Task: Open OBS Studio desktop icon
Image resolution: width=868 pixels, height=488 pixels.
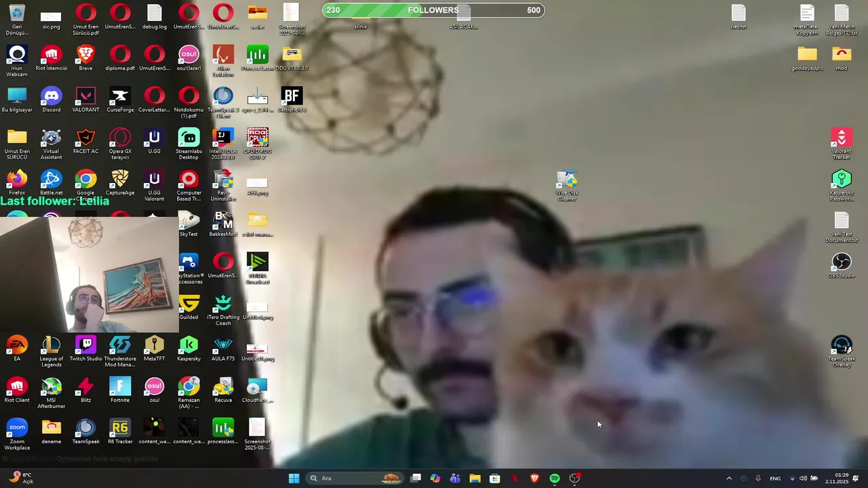Action: click(842, 266)
